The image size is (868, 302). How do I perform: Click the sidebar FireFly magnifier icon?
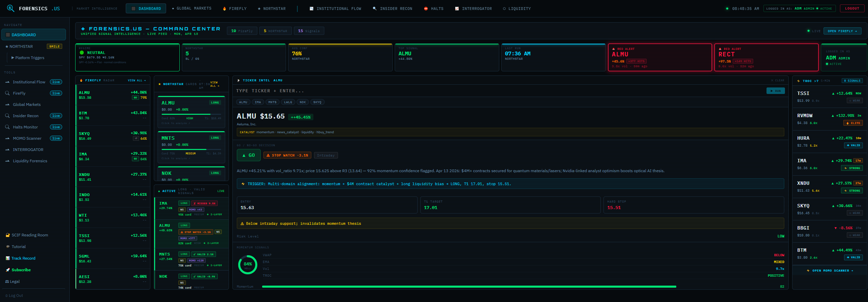(x=7, y=93)
